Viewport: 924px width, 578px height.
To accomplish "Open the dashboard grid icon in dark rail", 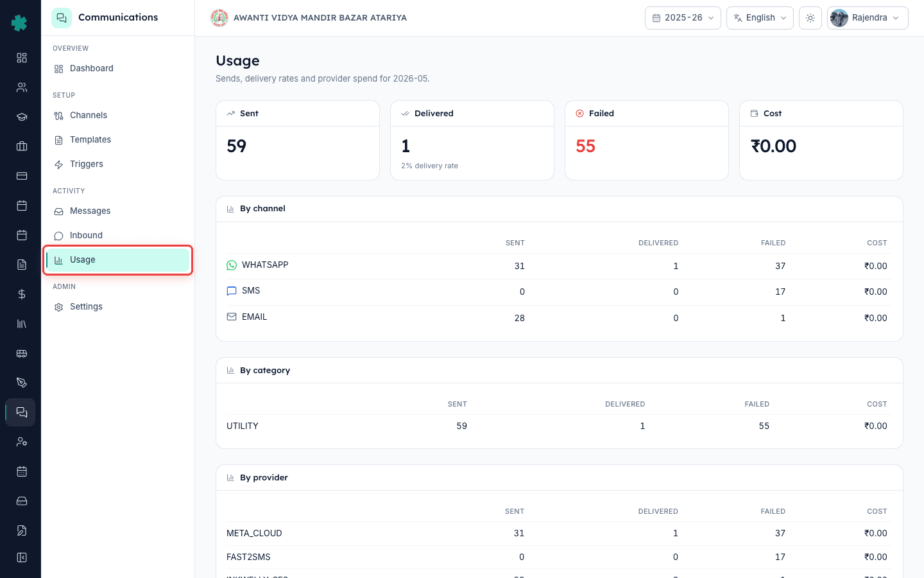I will [x=22, y=58].
